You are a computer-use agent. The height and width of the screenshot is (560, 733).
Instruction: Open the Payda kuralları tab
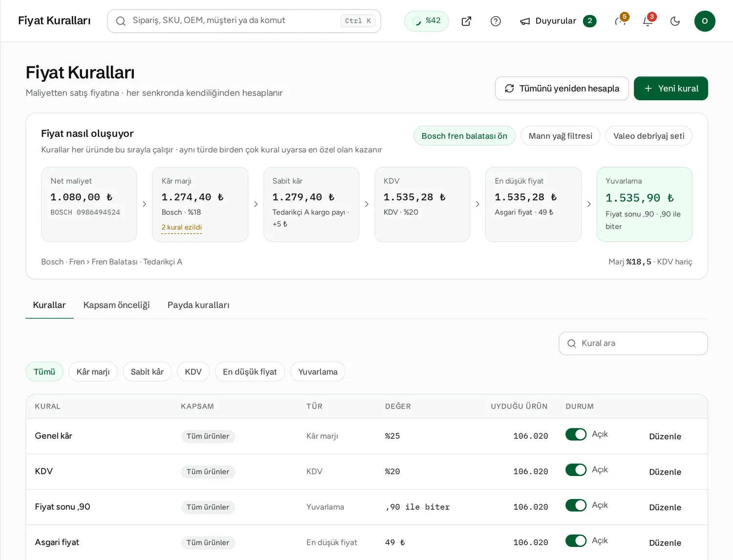(x=198, y=305)
